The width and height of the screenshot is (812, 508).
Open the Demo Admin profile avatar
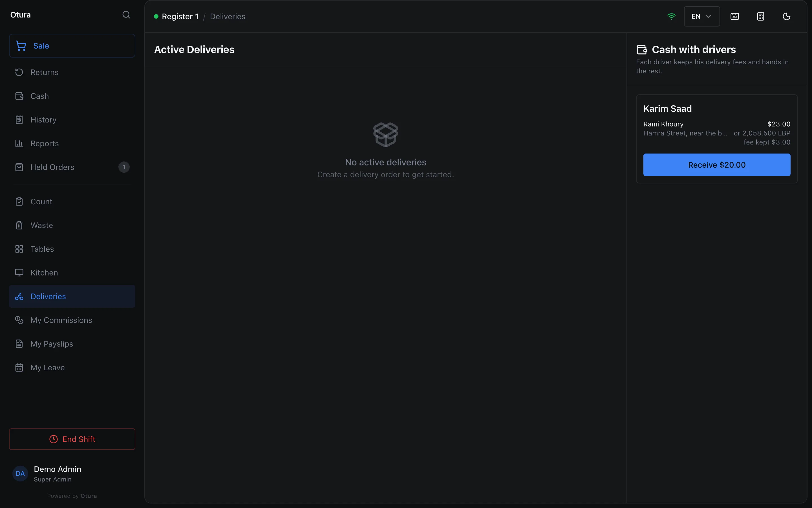[20, 474]
